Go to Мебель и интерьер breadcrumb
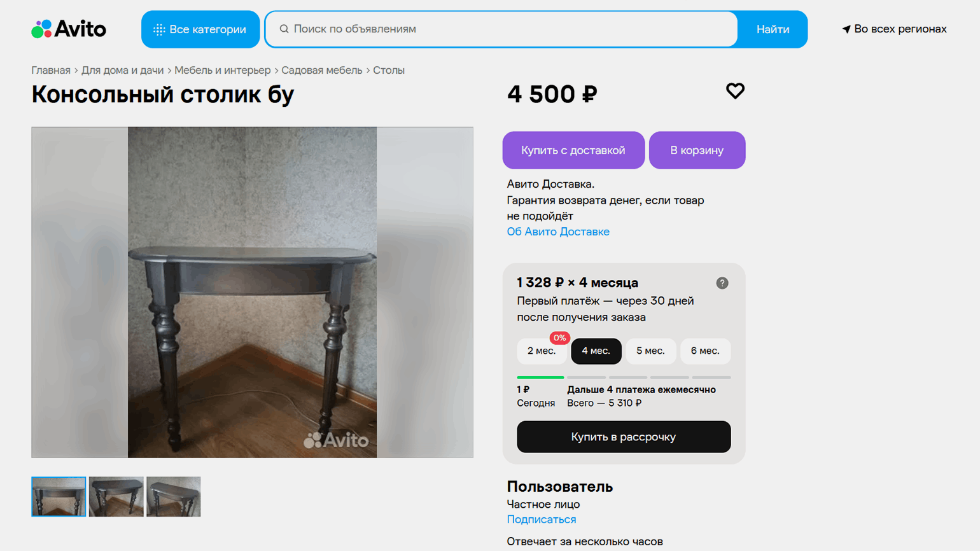Viewport: 980px width, 551px height. tap(222, 70)
